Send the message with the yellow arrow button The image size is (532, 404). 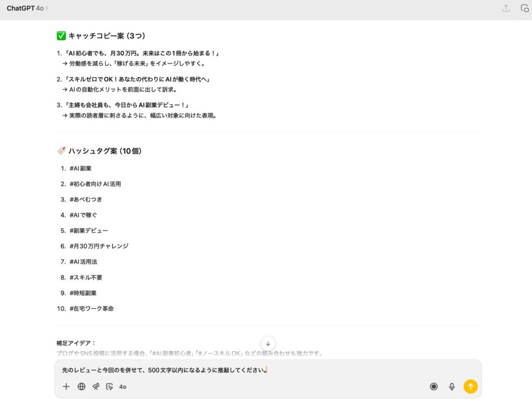point(470,386)
